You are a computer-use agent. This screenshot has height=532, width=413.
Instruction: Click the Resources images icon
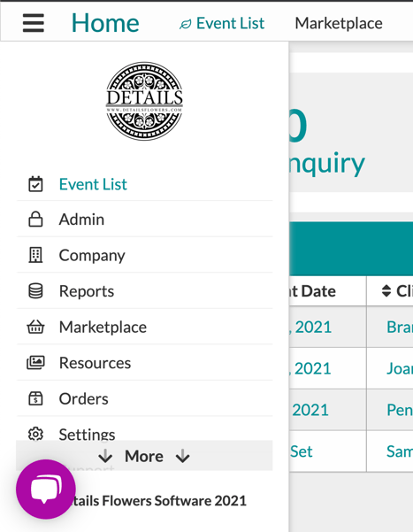tap(35, 363)
